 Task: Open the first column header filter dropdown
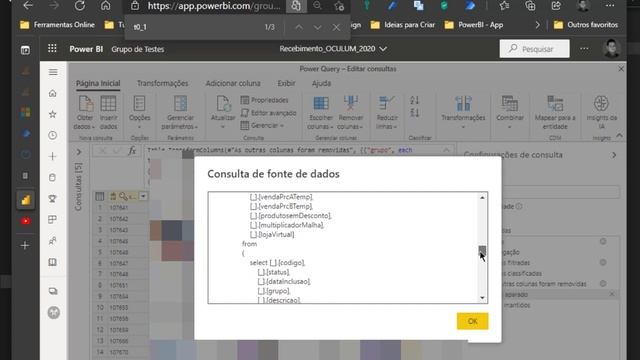[143, 196]
